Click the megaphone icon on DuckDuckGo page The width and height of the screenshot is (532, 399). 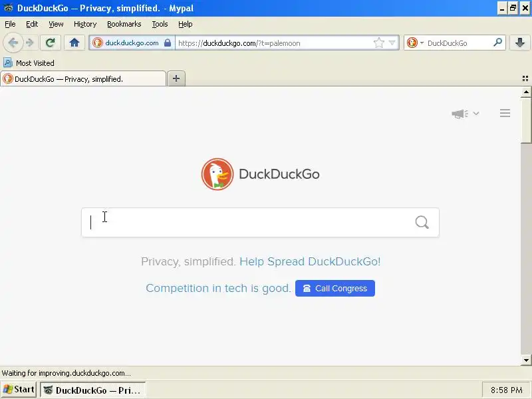click(x=460, y=114)
